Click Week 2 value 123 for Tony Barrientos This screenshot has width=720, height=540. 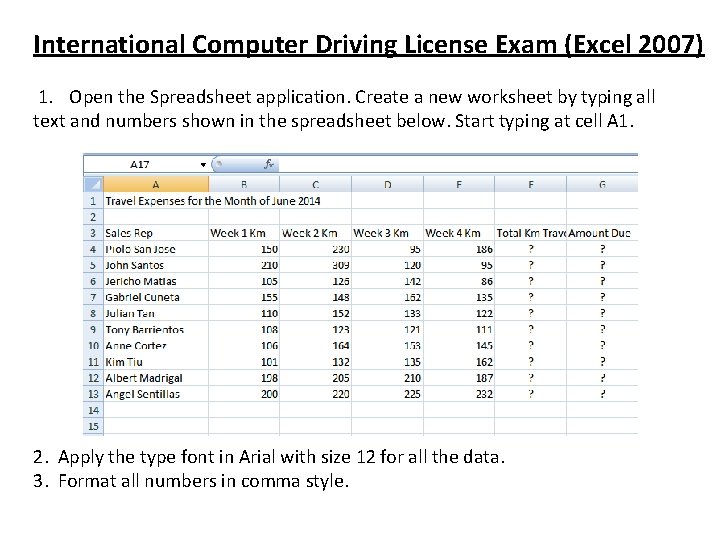click(x=315, y=330)
